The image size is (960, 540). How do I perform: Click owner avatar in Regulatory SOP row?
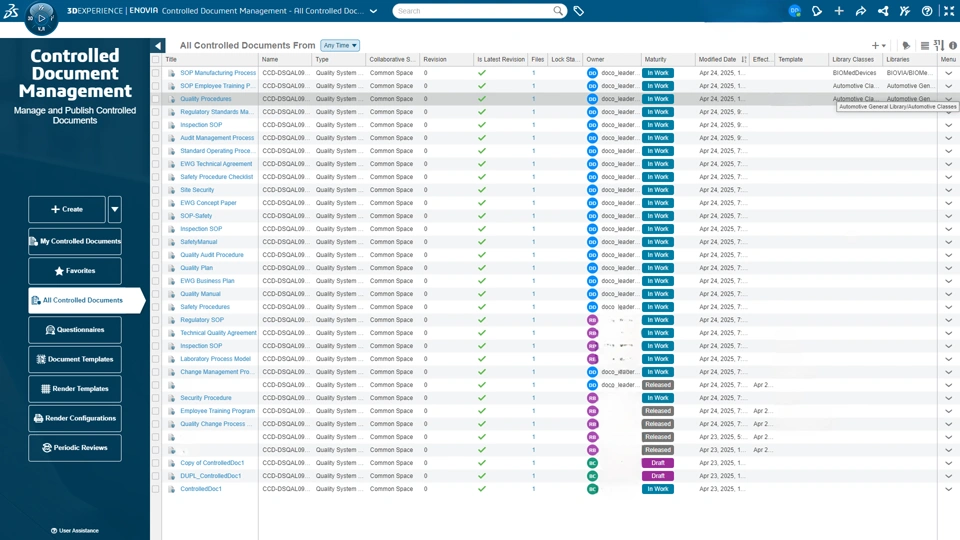(592, 320)
